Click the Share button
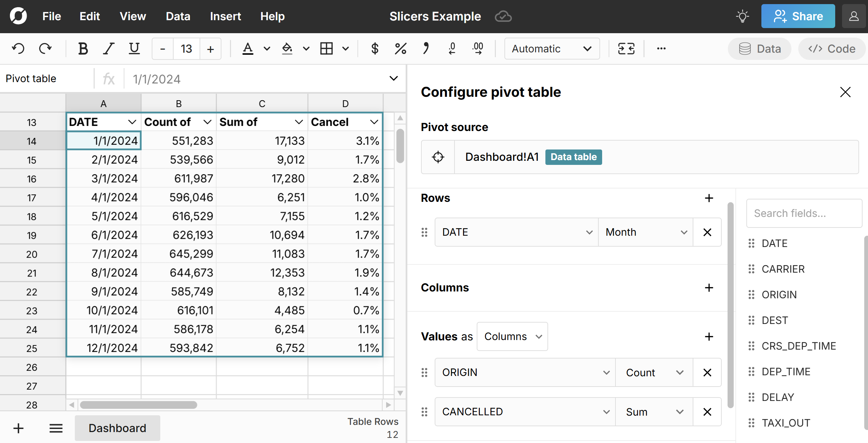This screenshot has height=443, width=868. tap(798, 16)
